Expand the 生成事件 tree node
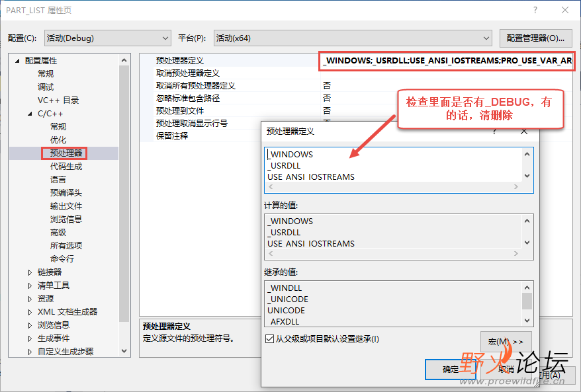 pos(30,338)
